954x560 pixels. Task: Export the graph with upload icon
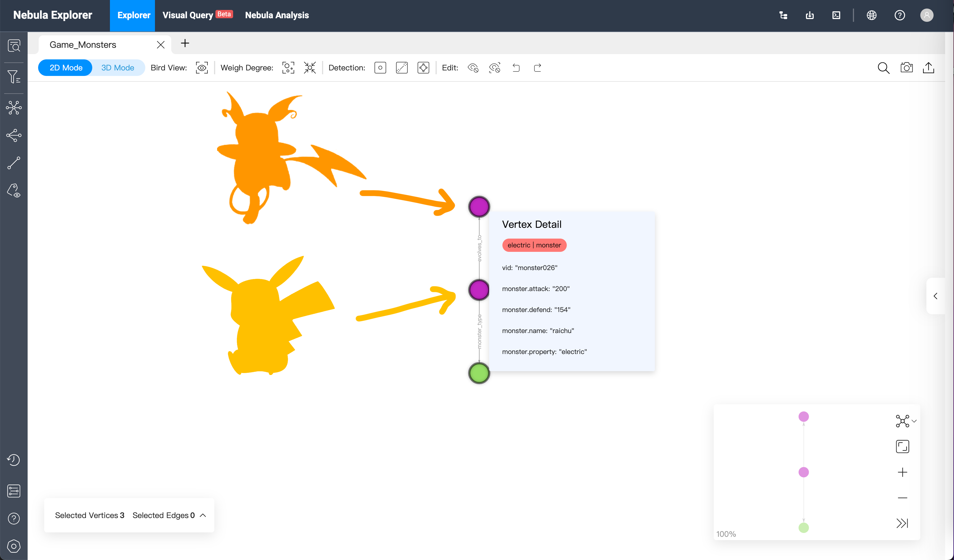tap(928, 68)
